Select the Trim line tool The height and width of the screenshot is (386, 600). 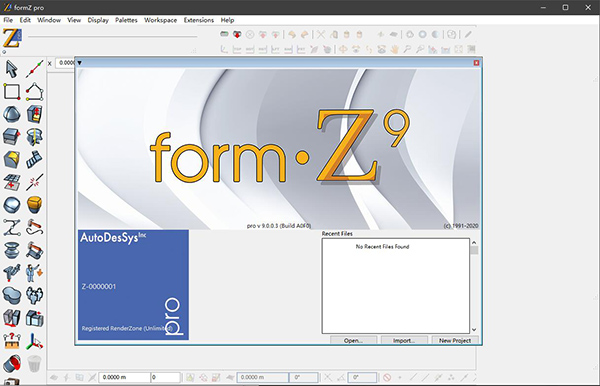[34, 182]
